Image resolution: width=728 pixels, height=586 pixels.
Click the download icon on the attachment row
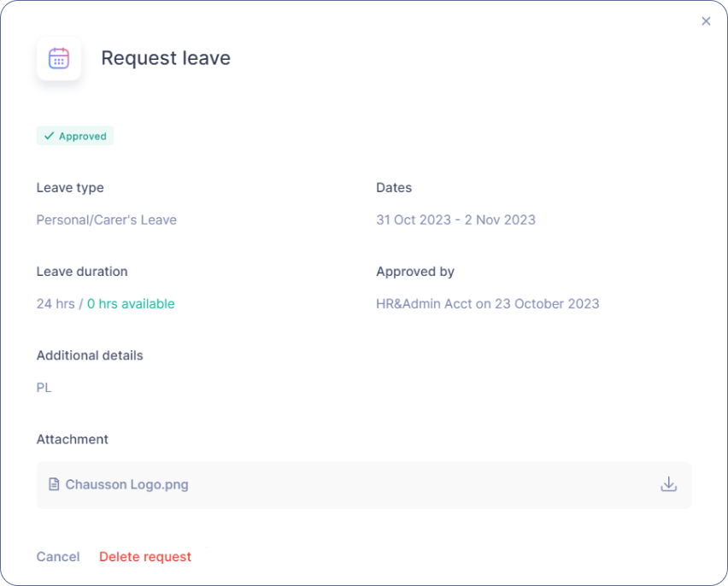[x=667, y=484]
